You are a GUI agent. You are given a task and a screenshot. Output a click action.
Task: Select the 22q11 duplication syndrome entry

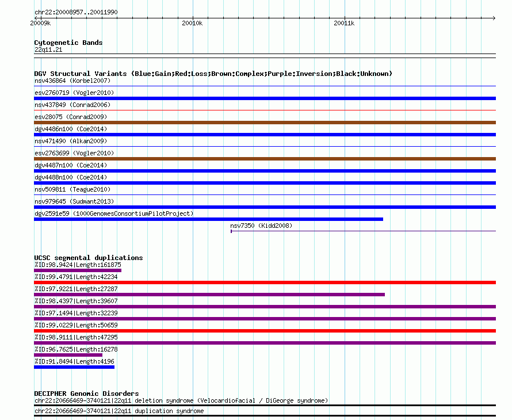pos(119,411)
